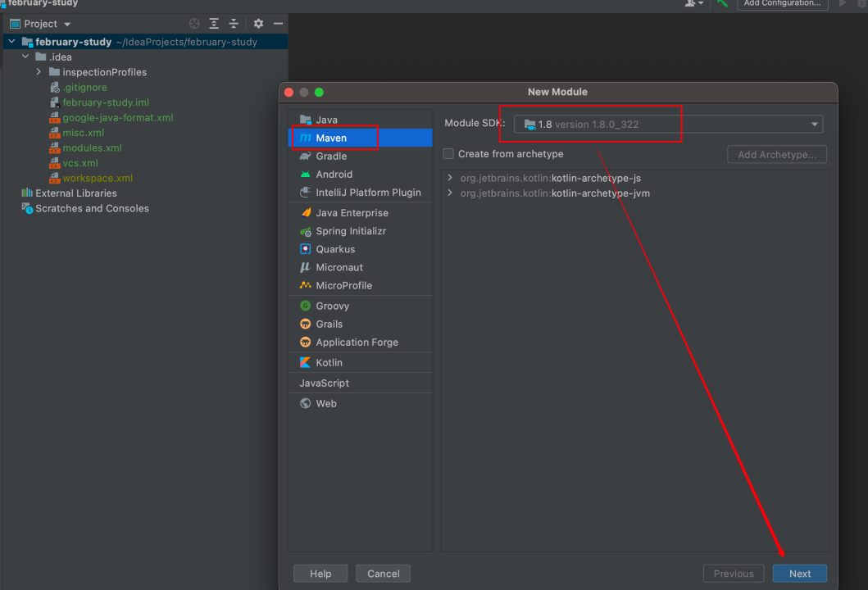Select JavaScript category in module list
The height and width of the screenshot is (590, 868).
coord(325,383)
